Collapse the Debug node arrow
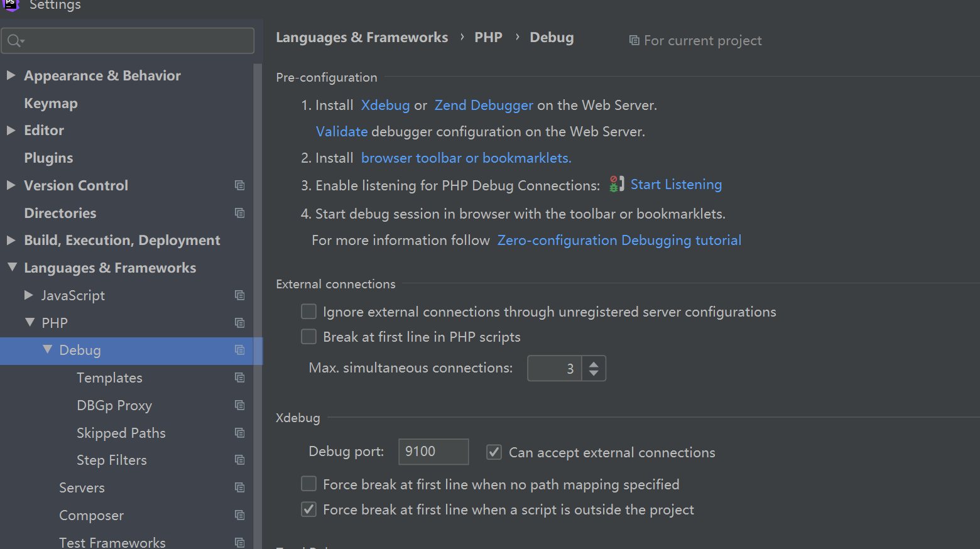The image size is (980, 549). click(47, 349)
